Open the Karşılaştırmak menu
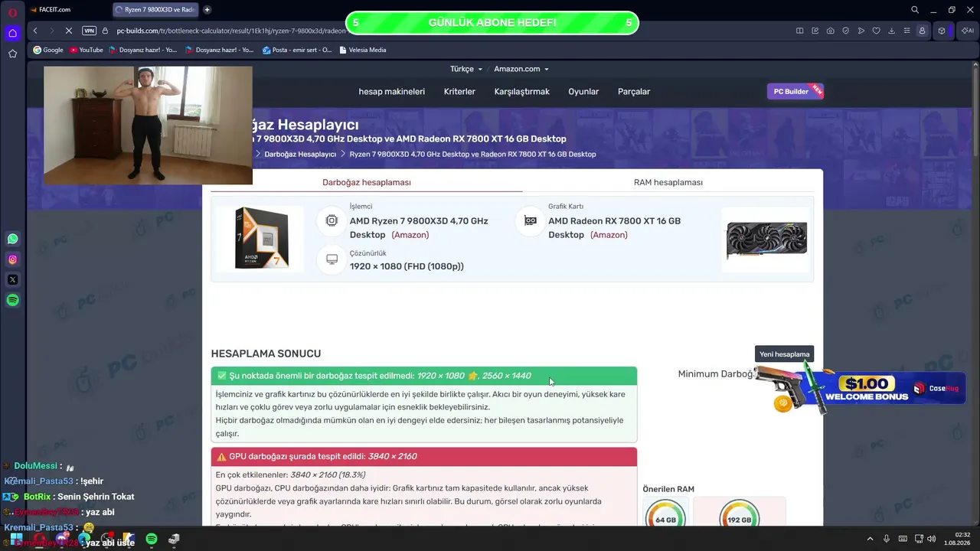Image resolution: width=980 pixels, height=551 pixels. pos(522,92)
